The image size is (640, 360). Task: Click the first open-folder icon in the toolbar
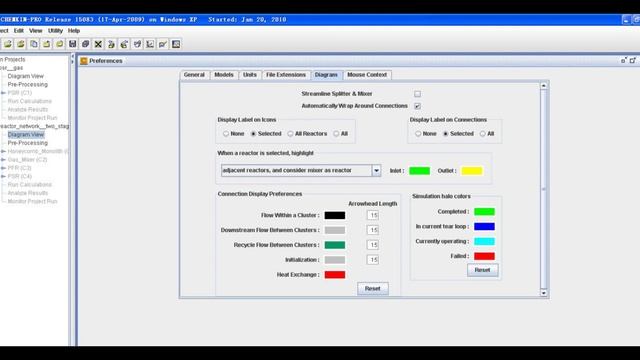point(8,44)
